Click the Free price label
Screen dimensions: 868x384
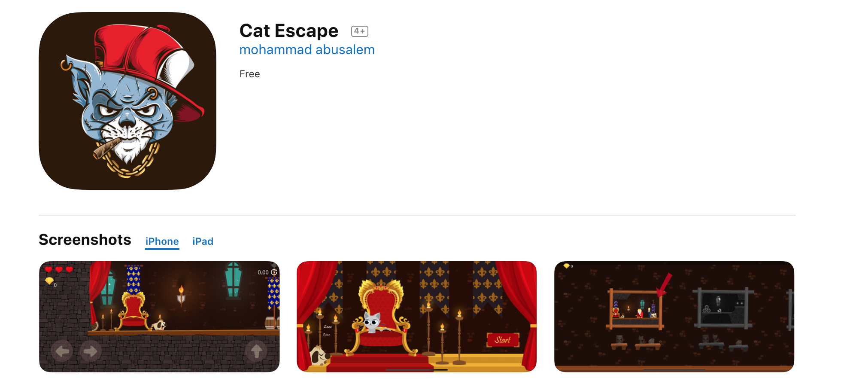point(250,74)
